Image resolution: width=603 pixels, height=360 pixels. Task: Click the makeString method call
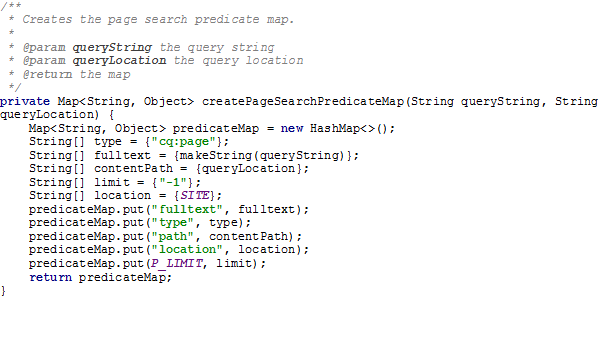pyautogui.click(x=216, y=155)
